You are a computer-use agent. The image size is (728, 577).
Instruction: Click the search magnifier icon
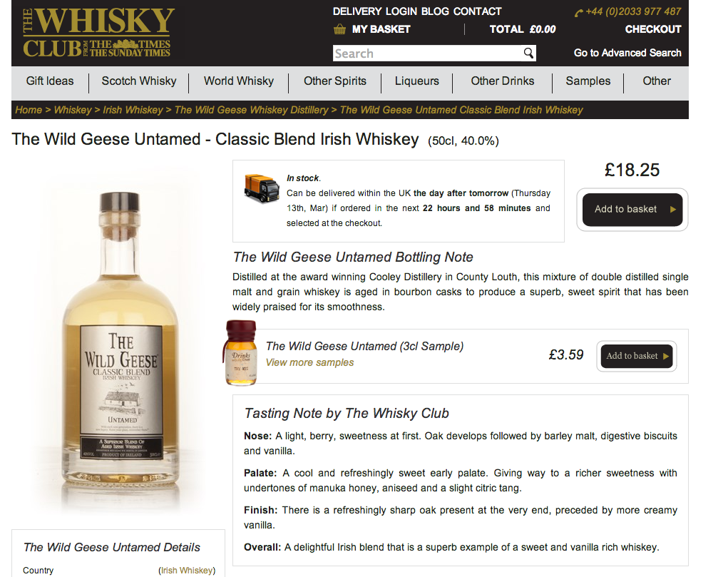pos(528,53)
